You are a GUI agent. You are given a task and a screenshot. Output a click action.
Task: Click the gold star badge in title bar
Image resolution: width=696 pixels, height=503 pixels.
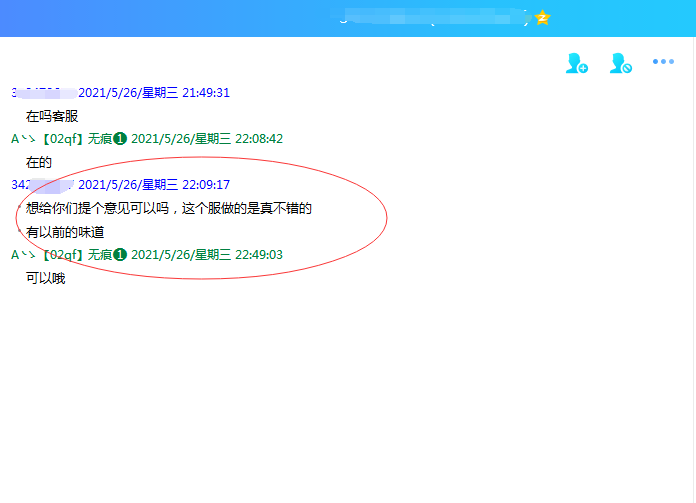tap(542, 17)
